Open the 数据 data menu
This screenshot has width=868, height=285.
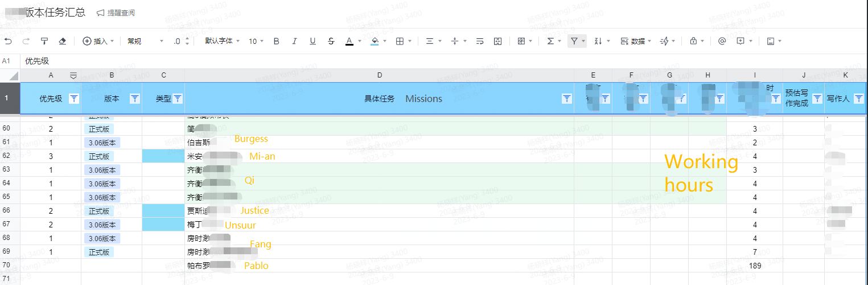[x=636, y=41]
